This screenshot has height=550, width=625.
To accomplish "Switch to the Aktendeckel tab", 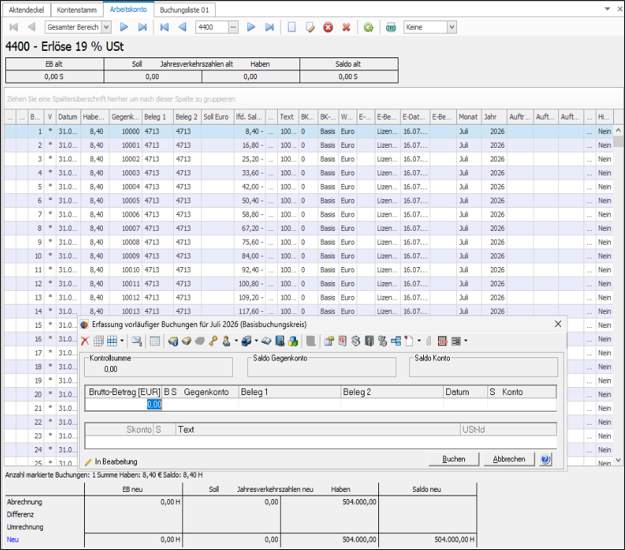I will (26, 10).
